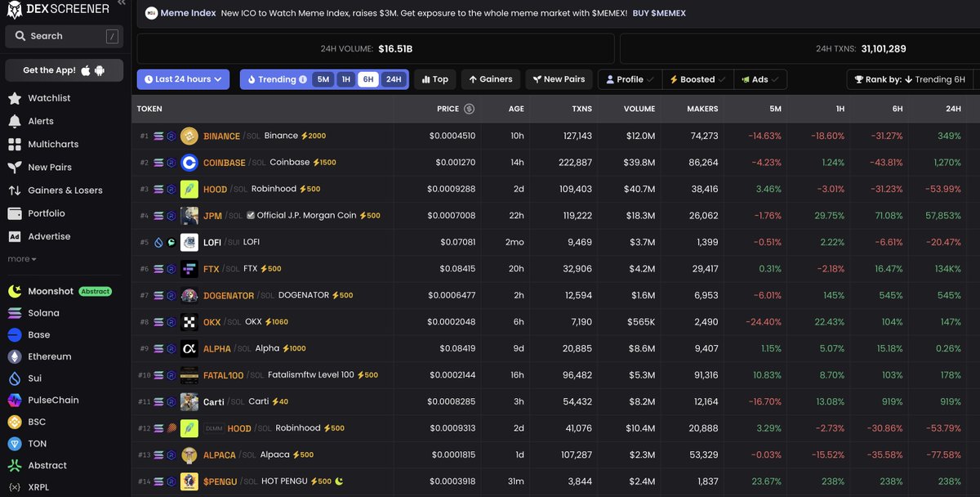Click Carti token thumbnail
Viewport: 980px width, 497px height.
(x=189, y=401)
